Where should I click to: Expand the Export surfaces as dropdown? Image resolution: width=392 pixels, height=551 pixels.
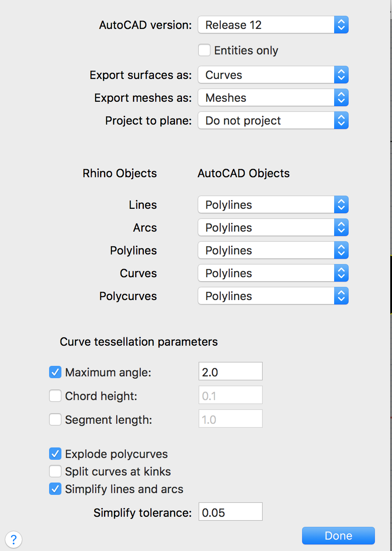pyautogui.click(x=273, y=75)
